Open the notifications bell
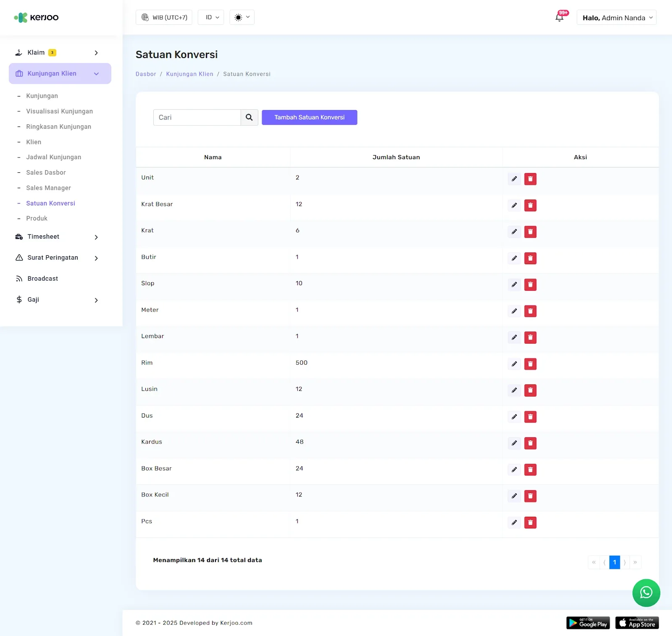This screenshot has height=636, width=672. point(560,17)
